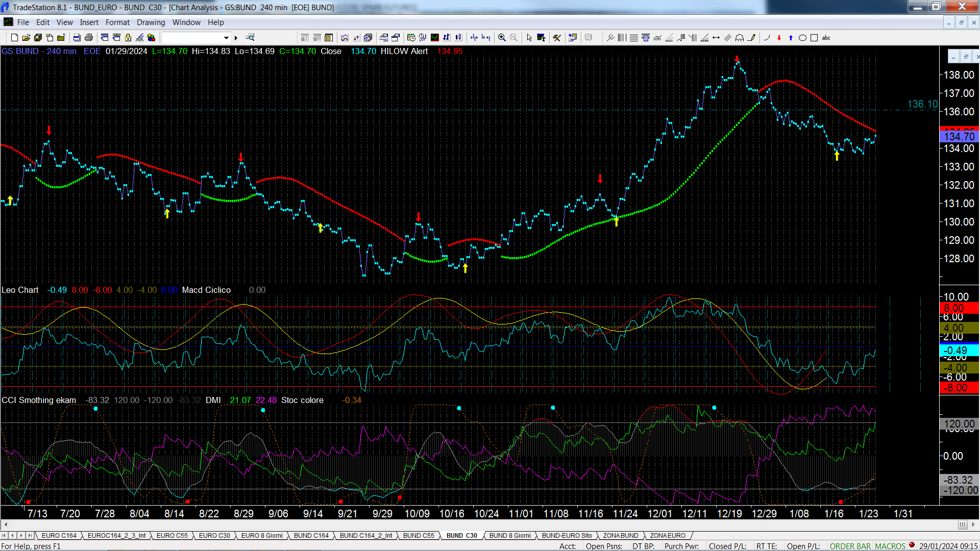The height and width of the screenshot is (551, 980).
Task: Open the Help menu
Action: coord(216,22)
